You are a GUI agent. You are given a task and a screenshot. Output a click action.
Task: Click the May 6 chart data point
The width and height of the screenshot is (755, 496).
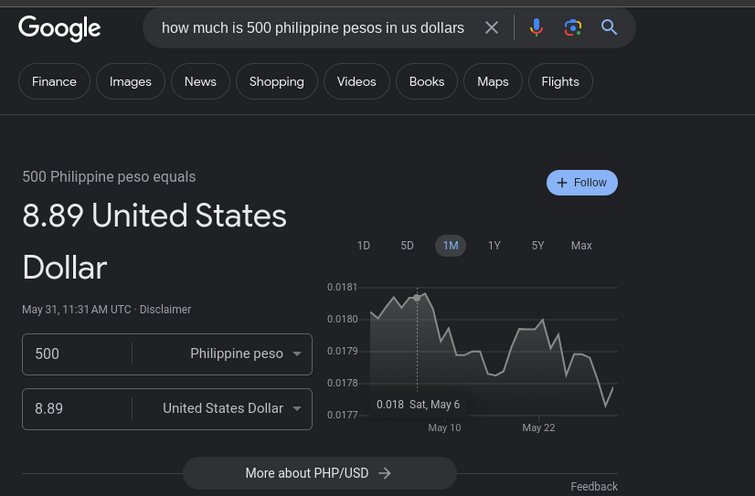pos(417,298)
